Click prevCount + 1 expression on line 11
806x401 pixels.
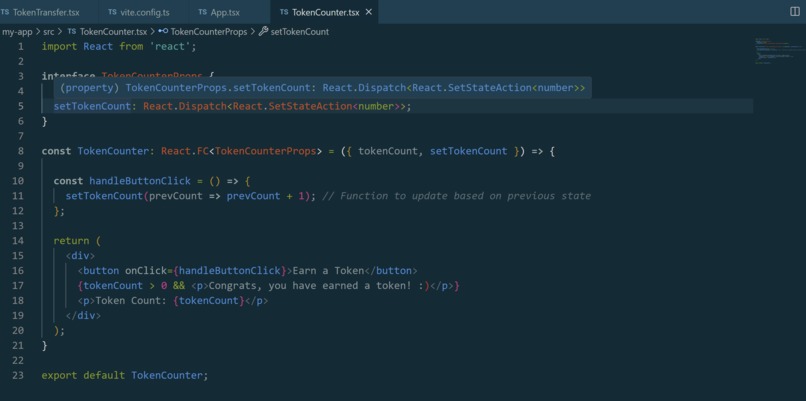[x=268, y=196]
